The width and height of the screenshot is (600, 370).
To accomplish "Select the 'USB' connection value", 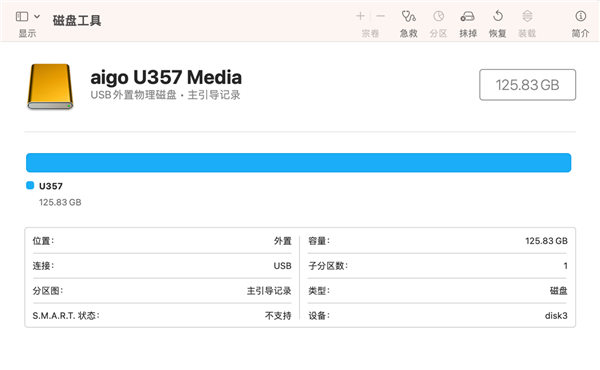I will 282,266.
